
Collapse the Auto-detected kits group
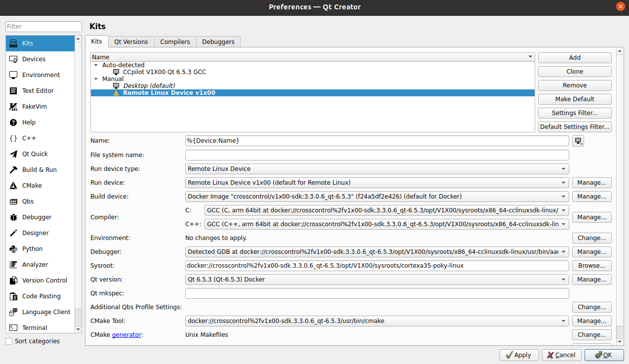coord(96,65)
